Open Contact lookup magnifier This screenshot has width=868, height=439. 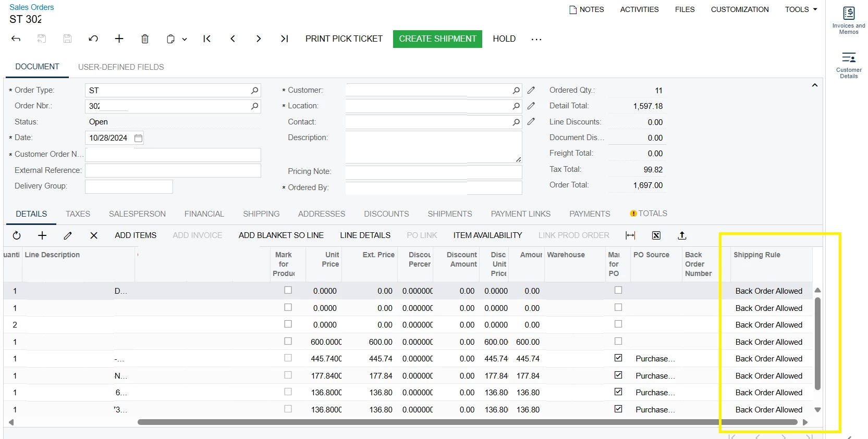(516, 122)
